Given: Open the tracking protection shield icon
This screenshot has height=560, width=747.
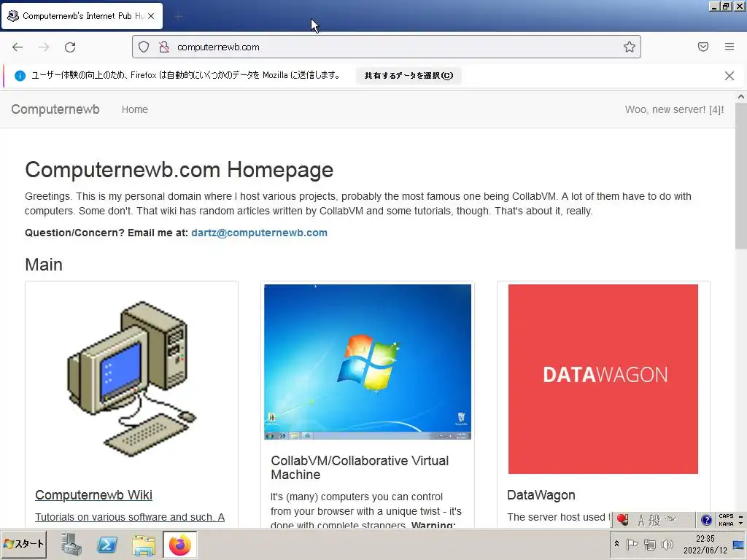Looking at the screenshot, I should tap(144, 47).
